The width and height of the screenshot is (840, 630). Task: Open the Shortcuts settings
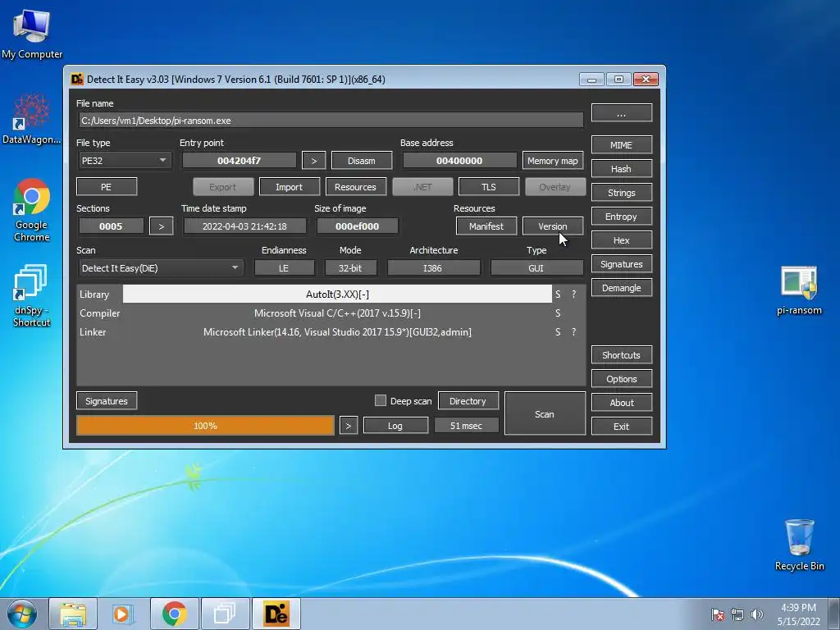point(622,355)
